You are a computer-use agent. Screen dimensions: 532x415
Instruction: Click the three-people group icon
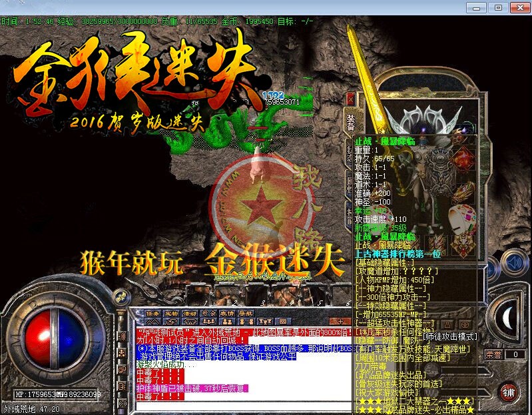point(208,321)
